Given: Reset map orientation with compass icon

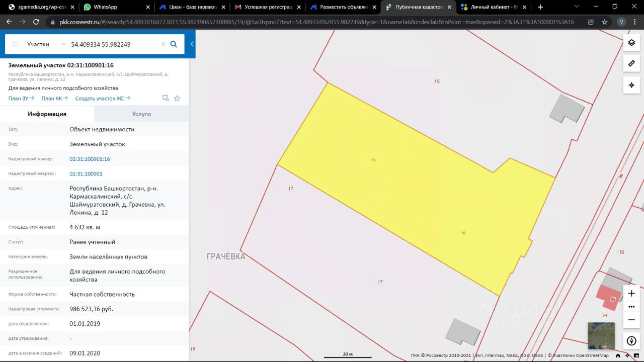Looking at the screenshot, I should pyautogui.click(x=631, y=340).
